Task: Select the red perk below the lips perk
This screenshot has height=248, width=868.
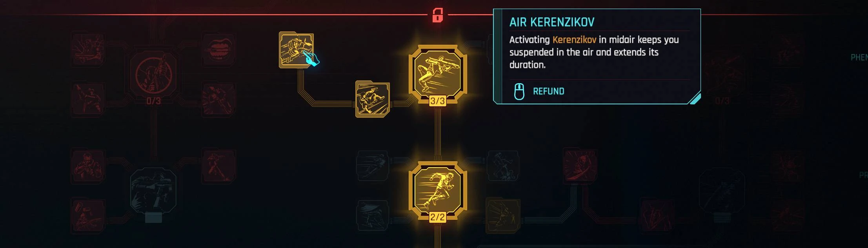Action: tap(219, 100)
